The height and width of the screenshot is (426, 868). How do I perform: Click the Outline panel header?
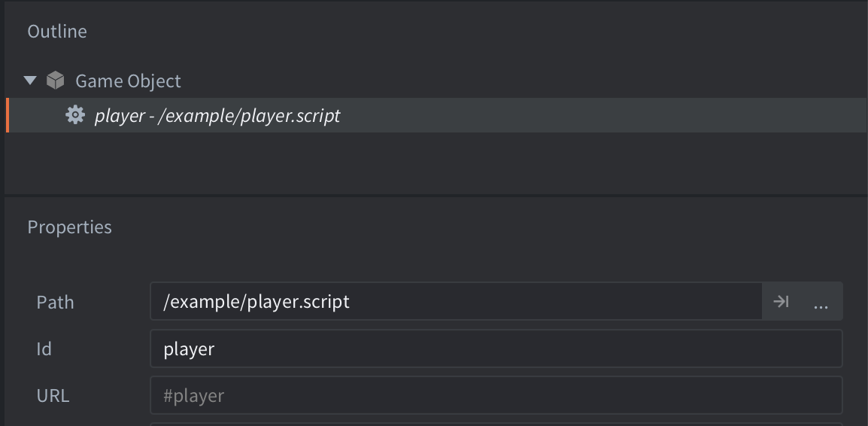click(x=57, y=31)
